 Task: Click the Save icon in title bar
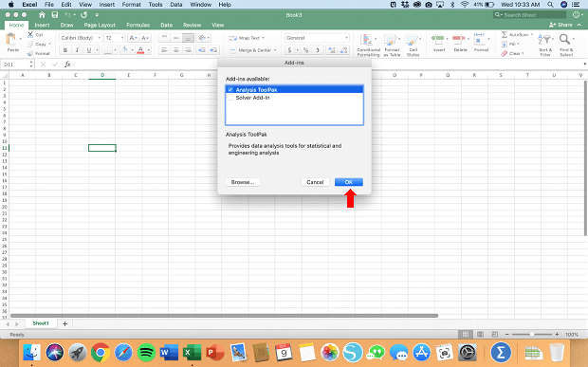(55, 14)
